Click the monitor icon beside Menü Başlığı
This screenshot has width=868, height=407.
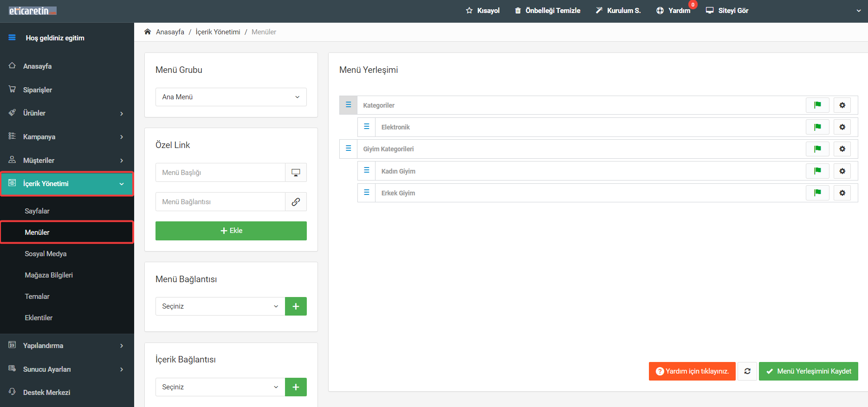(x=296, y=173)
